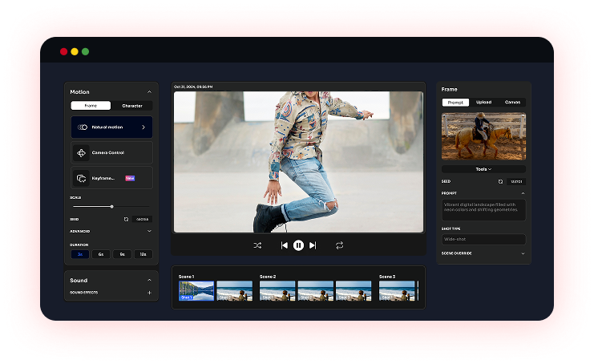
Task: Regenerate the seed in the Motion panel
Action: pos(126,219)
